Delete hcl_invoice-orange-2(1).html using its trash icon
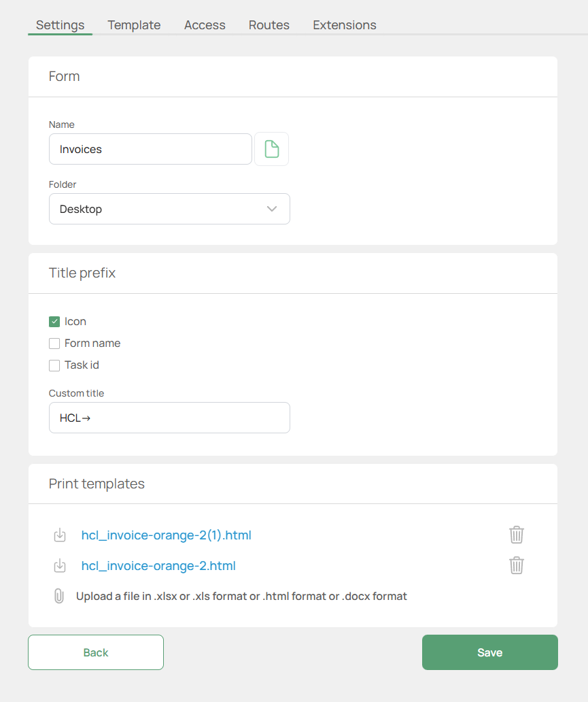588x702 pixels. [x=516, y=535]
